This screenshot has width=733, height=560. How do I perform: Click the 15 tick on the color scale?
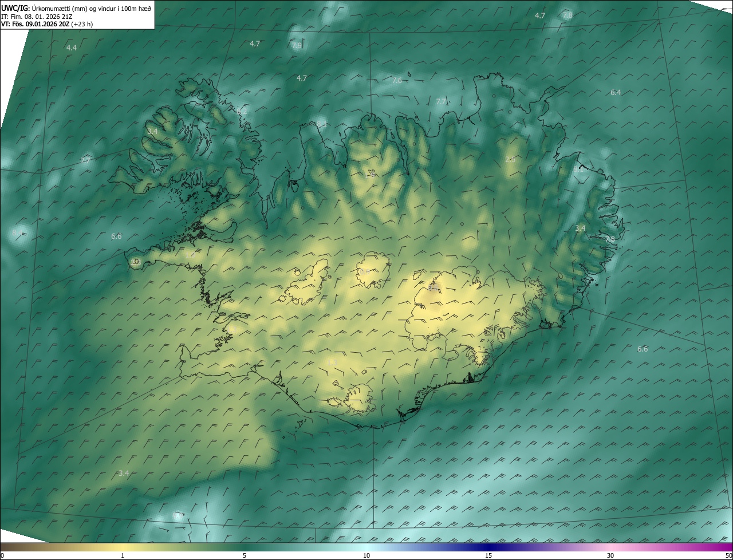(488, 555)
